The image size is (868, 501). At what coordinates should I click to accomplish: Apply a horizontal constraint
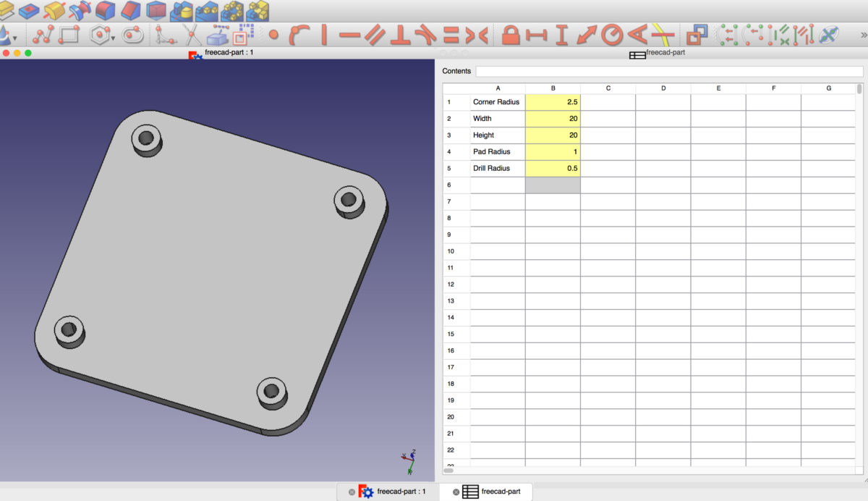click(352, 34)
